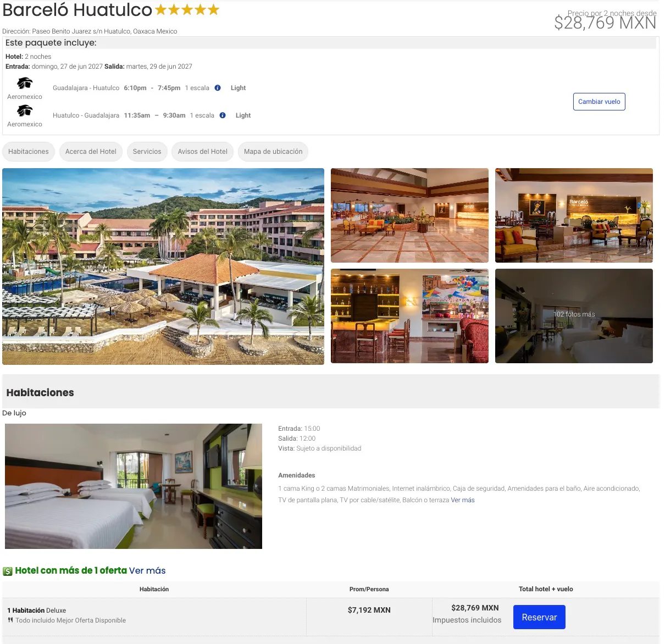Open the main resort pool aerial photo
Viewport: 665px width, 644px height.
point(163,267)
